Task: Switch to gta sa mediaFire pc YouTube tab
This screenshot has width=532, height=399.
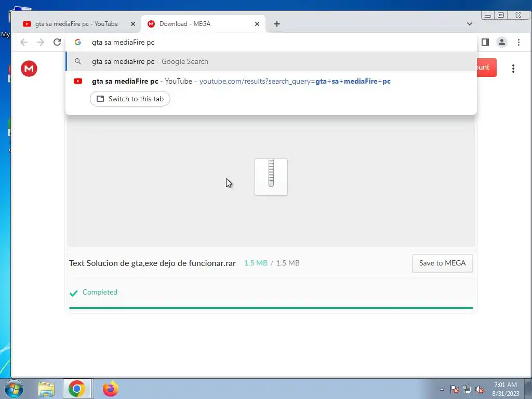Action: [76, 24]
